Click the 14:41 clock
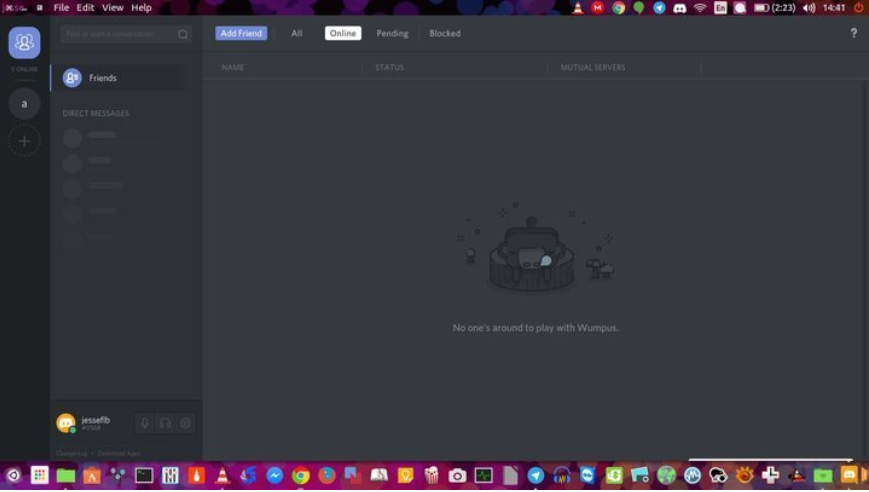 [x=834, y=8]
